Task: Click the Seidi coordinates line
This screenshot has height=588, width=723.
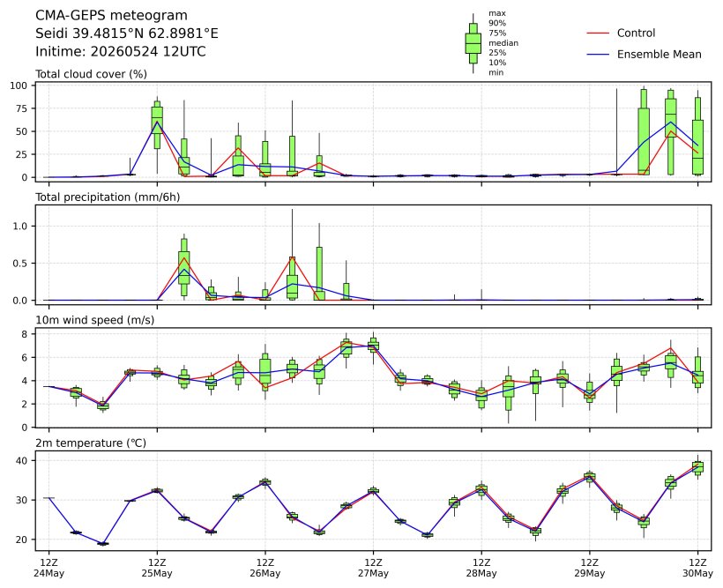Action: (127, 33)
